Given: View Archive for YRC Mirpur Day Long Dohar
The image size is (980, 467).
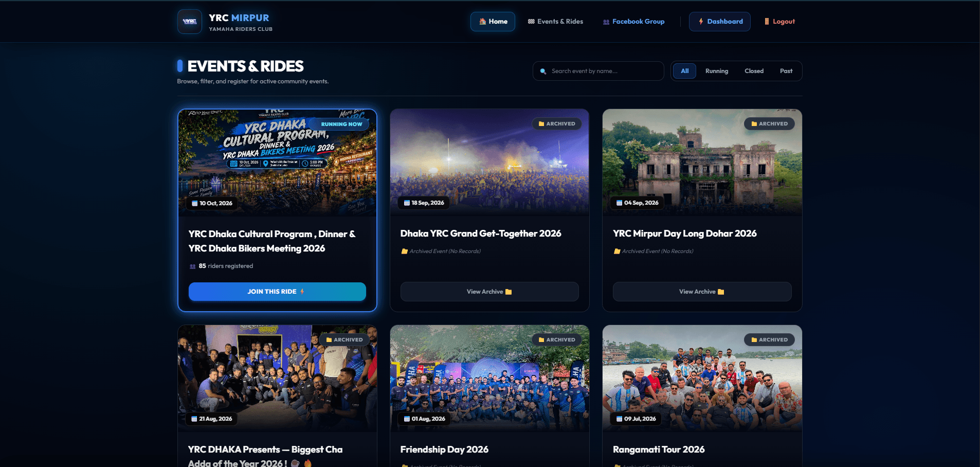Looking at the screenshot, I should [x=702, y=292].
